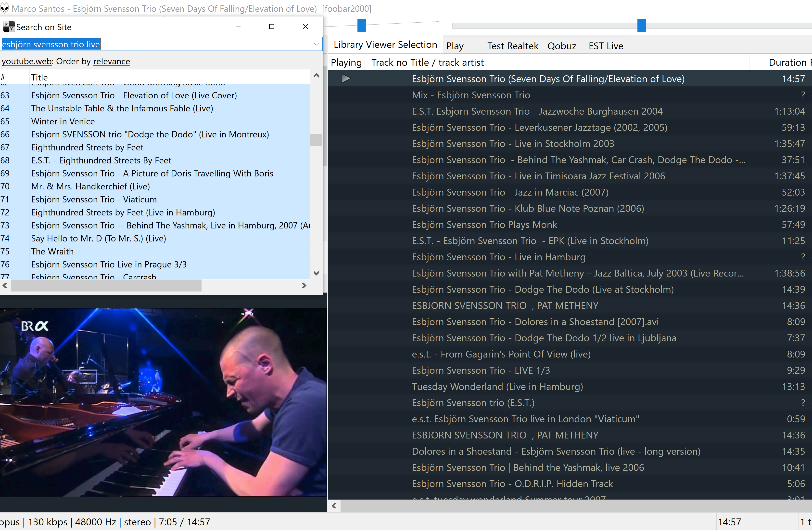
Task: Click the search results horizontal scrollbar thumb
Action: click(106, 286)
